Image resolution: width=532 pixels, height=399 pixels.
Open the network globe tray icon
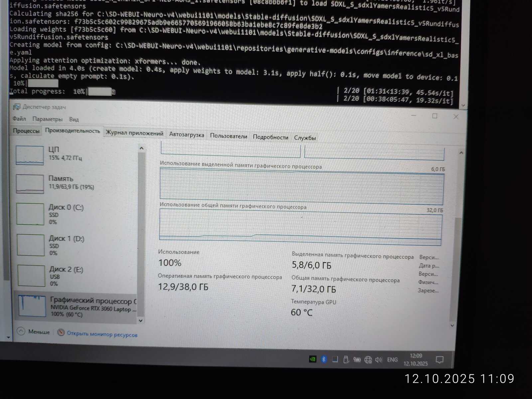(x=368, y=360)
